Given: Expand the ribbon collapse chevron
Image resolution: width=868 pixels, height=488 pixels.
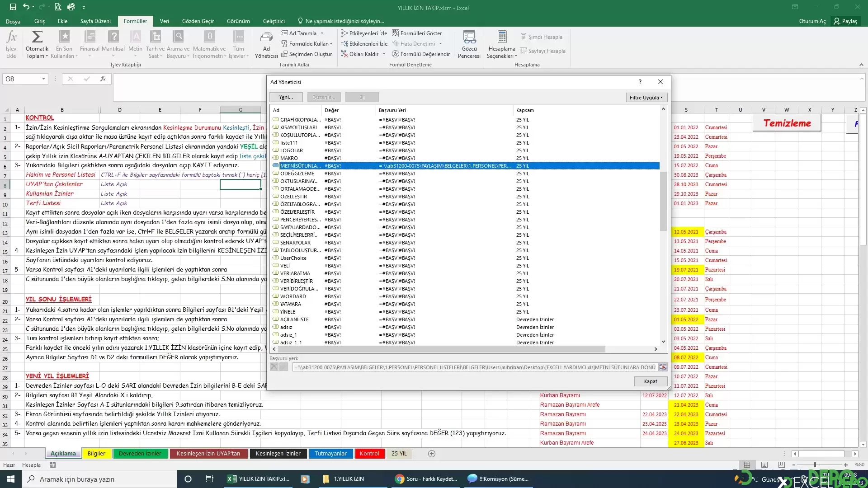Looking at the screenshot, I should click(x=861, y=65).
